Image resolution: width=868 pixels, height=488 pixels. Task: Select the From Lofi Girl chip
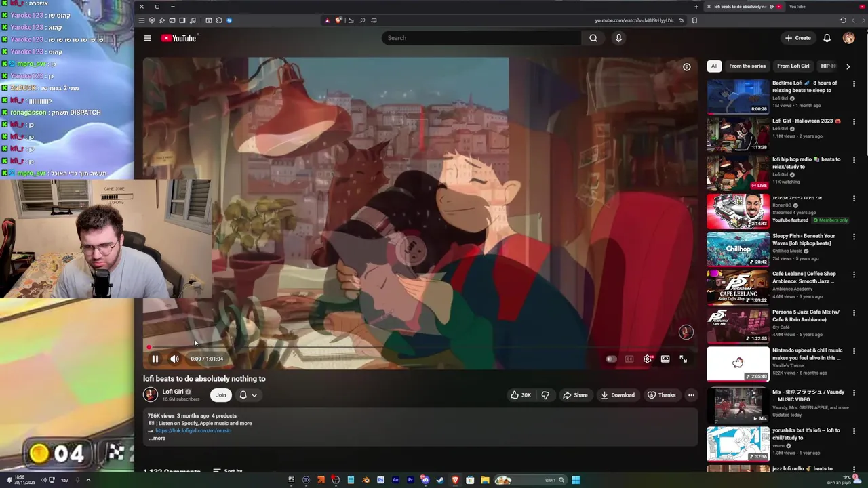(x=793, y=66)
